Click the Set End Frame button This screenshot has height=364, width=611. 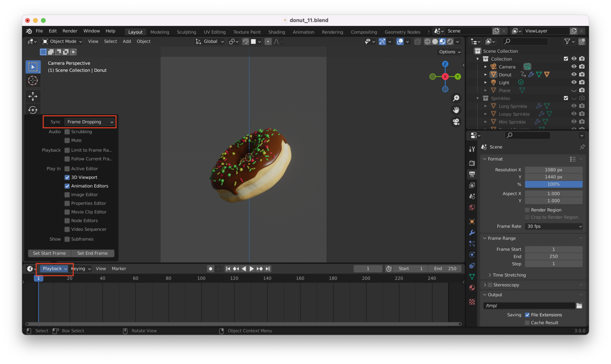pos(93,253)
